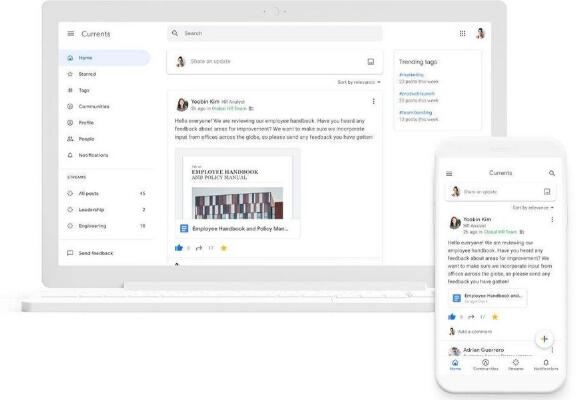Toggle the yellow star on the phone post
The height and width of the screenshot is (400, 580).
click(x=495, y=317)
